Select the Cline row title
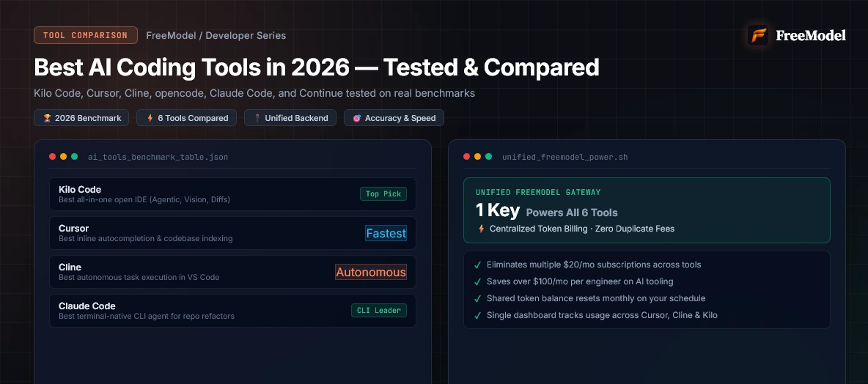This screenshot has height=384, width=868. pyautogui.click(x=70, y=267)
